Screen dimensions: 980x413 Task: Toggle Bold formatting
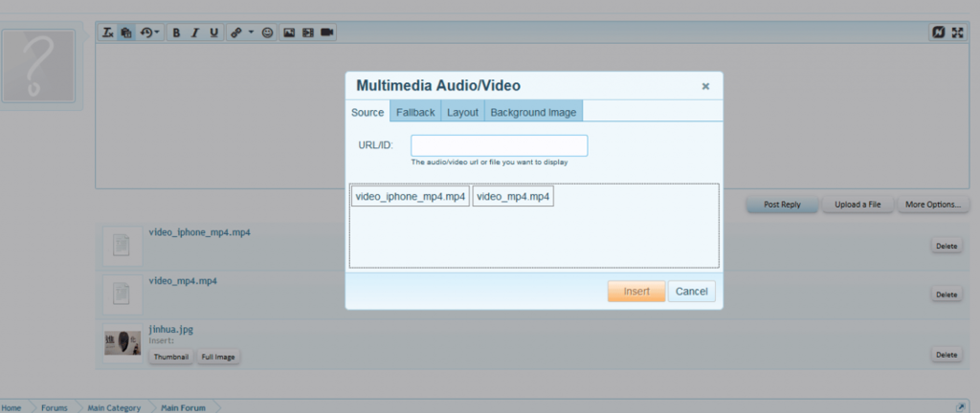(x=176, y=33)
